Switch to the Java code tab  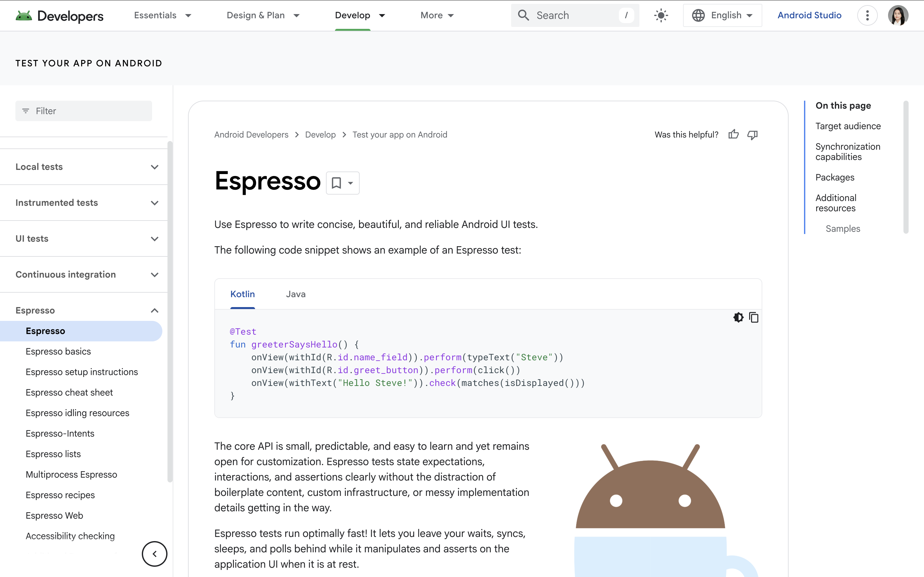click(295, 294)
